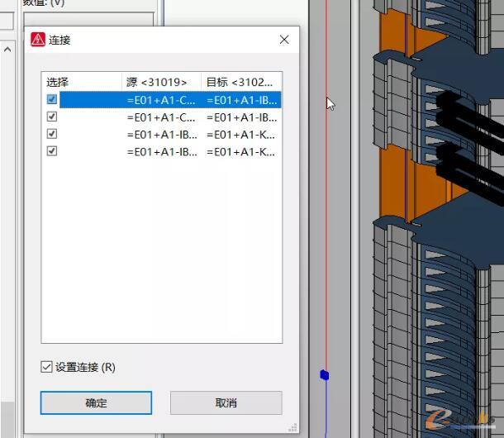
Task: Click the input field below 数值: (V)
Action: click(x=88, y=19)
